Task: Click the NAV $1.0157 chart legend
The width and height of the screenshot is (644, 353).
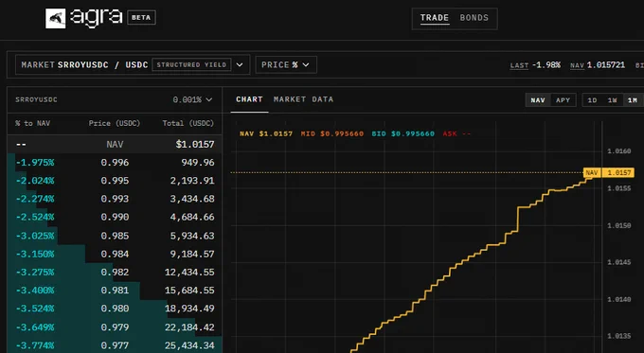Action: (x=266, y=133)
